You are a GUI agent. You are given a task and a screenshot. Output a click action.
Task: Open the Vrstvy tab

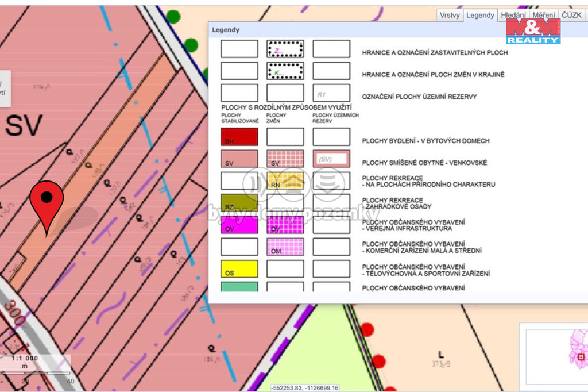point(450,16)
